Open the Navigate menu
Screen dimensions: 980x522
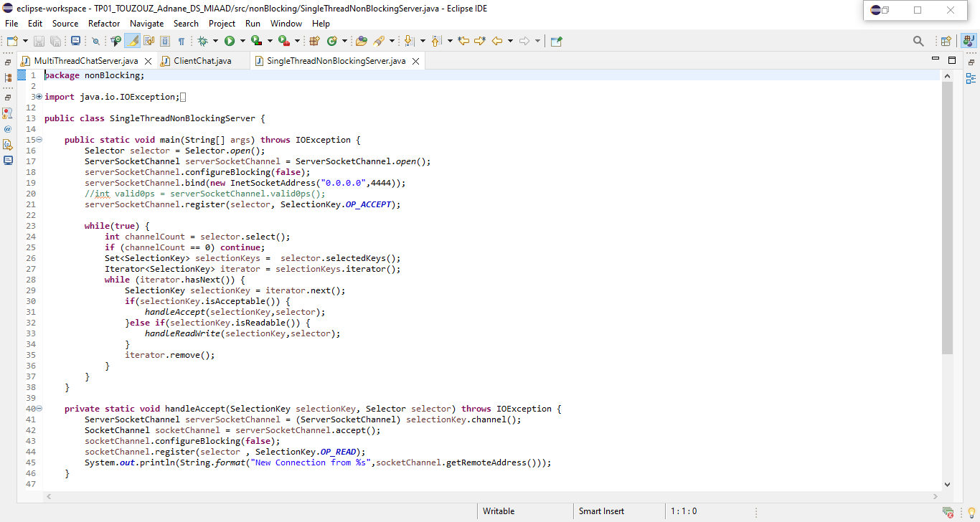pos(146,24)
